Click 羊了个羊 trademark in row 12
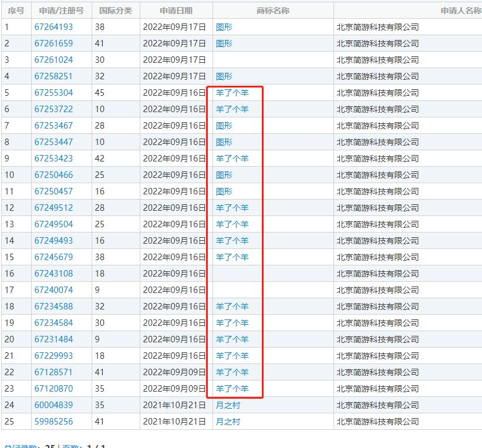 (232, 208)
